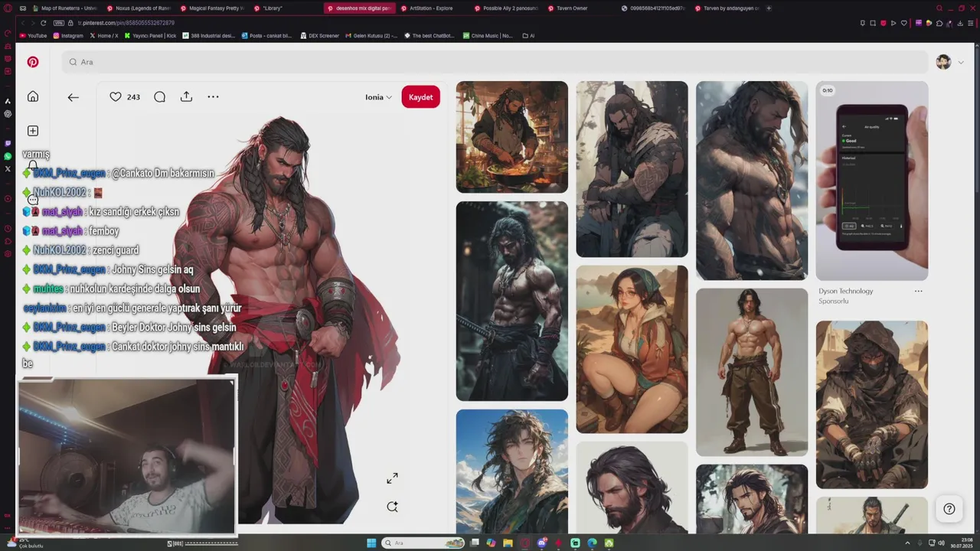Click the red Kaydet save button
The width and height of the screenshot is (980, 551).
(x=420, y=97)
